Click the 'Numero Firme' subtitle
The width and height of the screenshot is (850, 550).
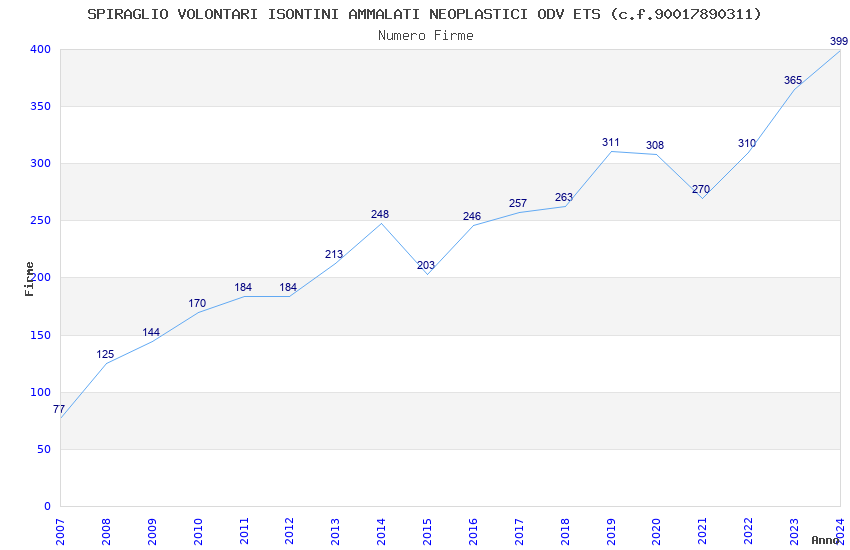426,36
